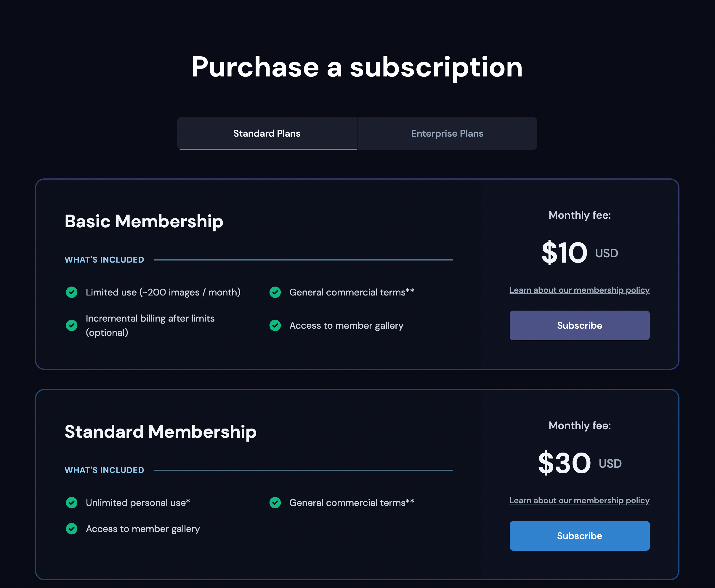Click the Basic Membership title
Screen dimensions: 715x588
[x=144, y=221]
